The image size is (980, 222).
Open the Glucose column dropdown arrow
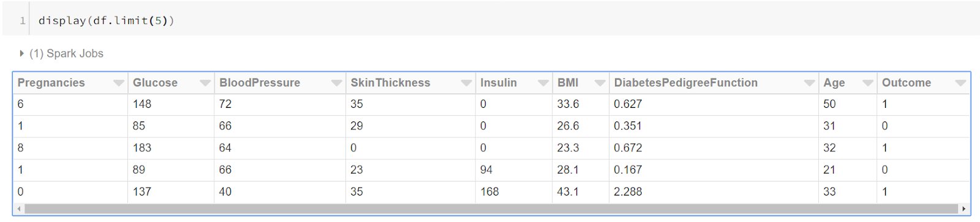[205, 83]
